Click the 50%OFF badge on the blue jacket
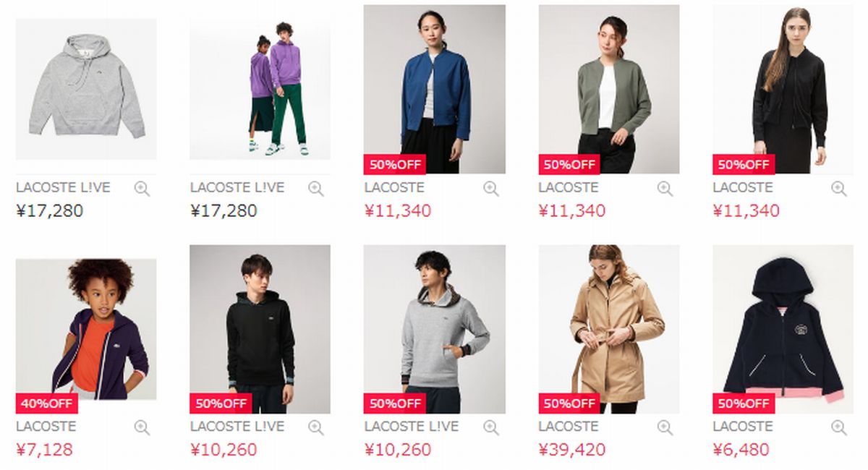This screenshot has height=470, width=868. [395, 164]
